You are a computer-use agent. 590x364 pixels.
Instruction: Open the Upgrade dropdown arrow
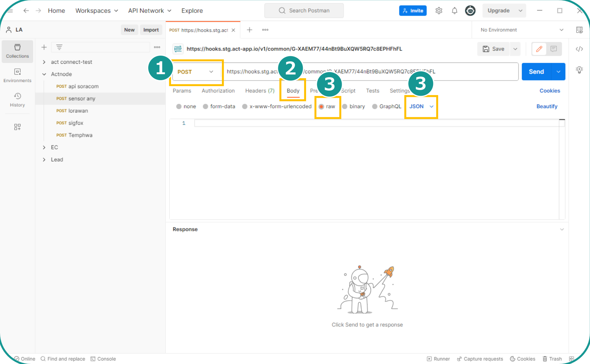521,10
